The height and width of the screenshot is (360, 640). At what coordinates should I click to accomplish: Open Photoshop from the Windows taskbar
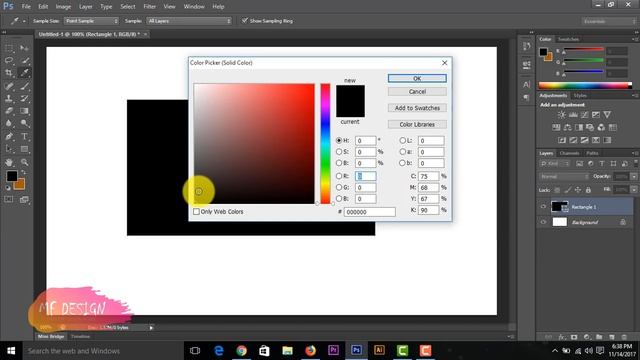[x=356, y=350]
